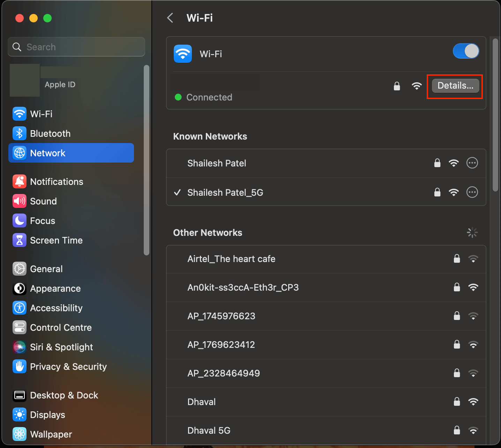Open Focus settings with the moon icon

(x=20, y=221)
